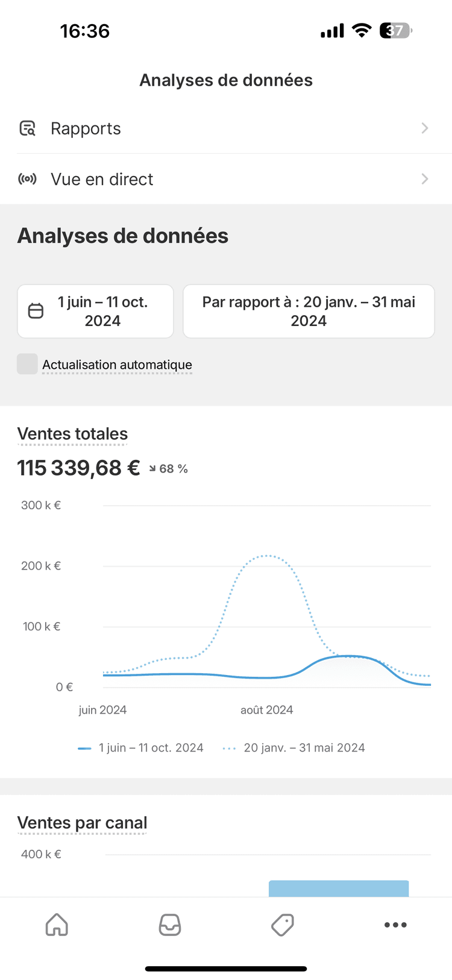Image resolution: width=452 pixels, height=980 pixels.
Task: Toggle the 20 janv. – 31 mai 2024 legend series
Action: click(x=294, y=748)
